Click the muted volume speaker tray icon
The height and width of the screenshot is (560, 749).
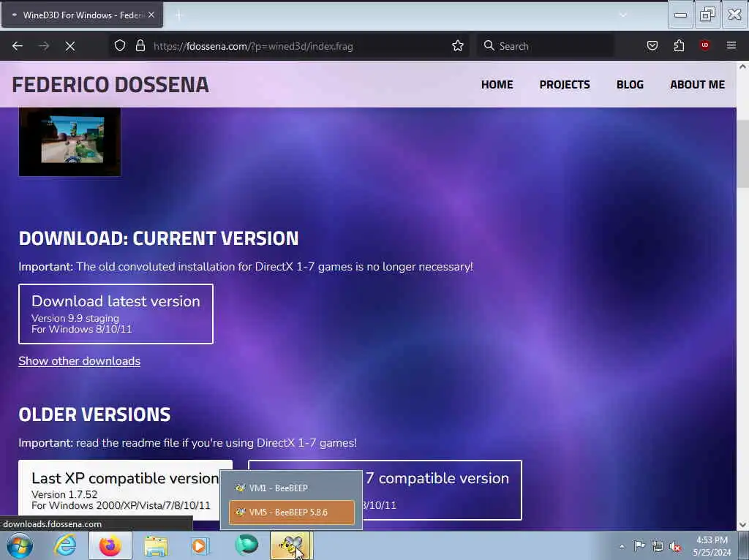[x=675, y=546]
